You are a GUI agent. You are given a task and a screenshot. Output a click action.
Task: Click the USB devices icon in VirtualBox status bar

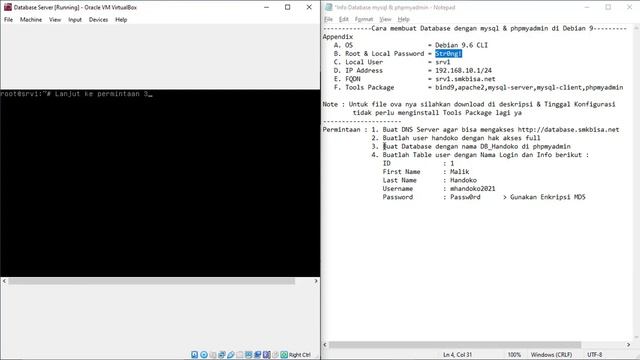pos(231,355)
